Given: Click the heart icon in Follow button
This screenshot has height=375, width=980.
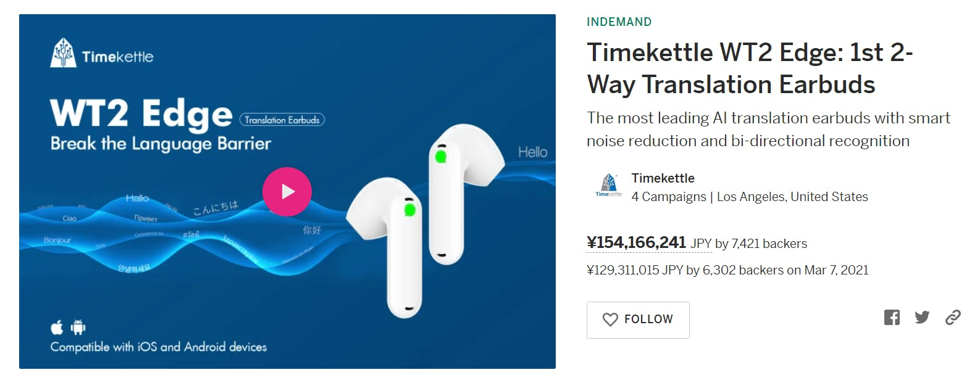Looking at the screenshot, I should 610,319.
